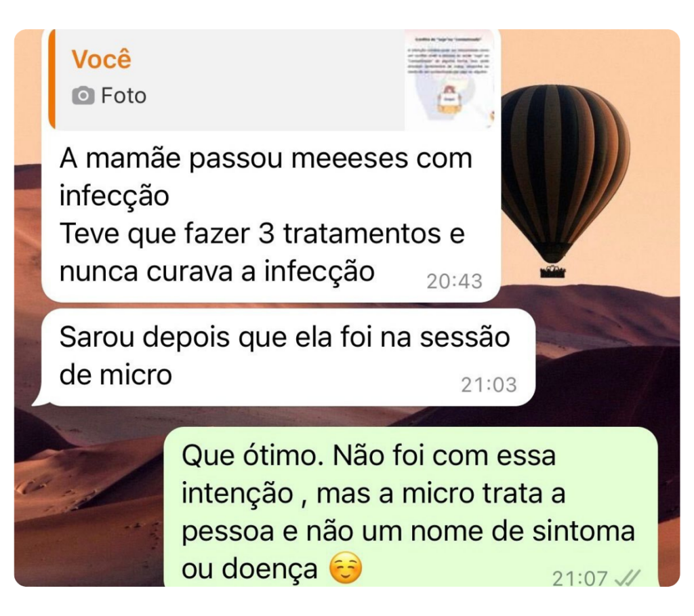The image size is (694, 616).
Task: Tap the 21:03 timestamp
Action: 489,385
